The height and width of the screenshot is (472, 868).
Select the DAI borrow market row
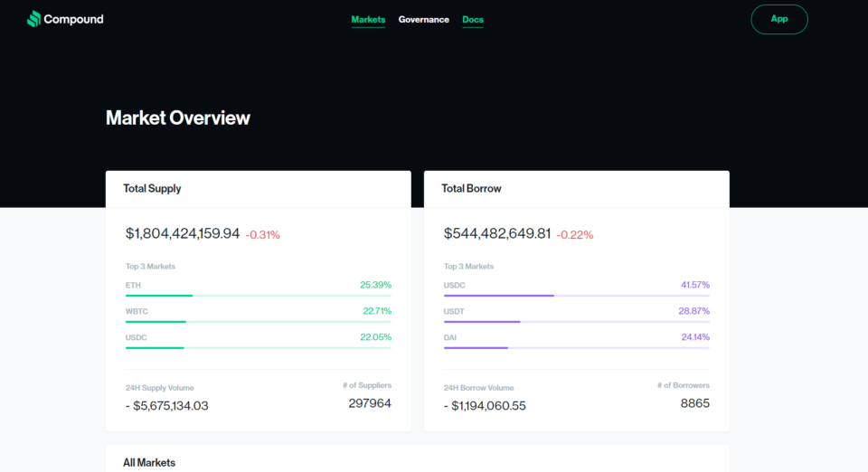coord(576,340)
